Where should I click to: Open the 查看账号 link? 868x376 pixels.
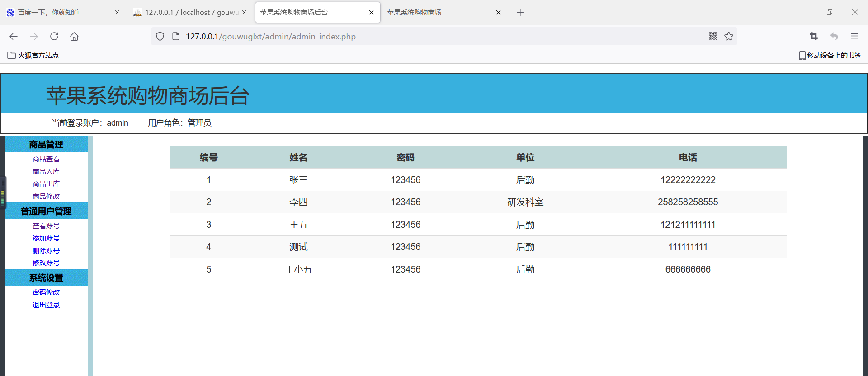click(x=46, y=226)
